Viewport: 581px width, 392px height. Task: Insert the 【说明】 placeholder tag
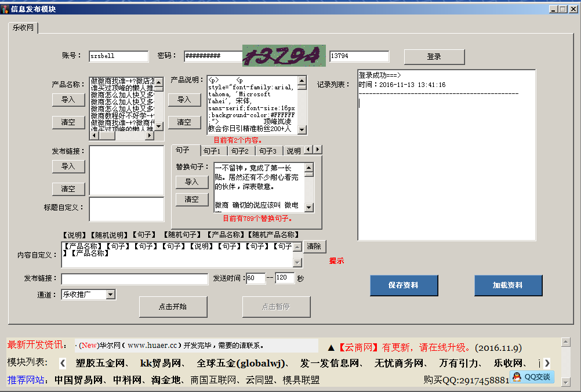(x=74, y=235)
